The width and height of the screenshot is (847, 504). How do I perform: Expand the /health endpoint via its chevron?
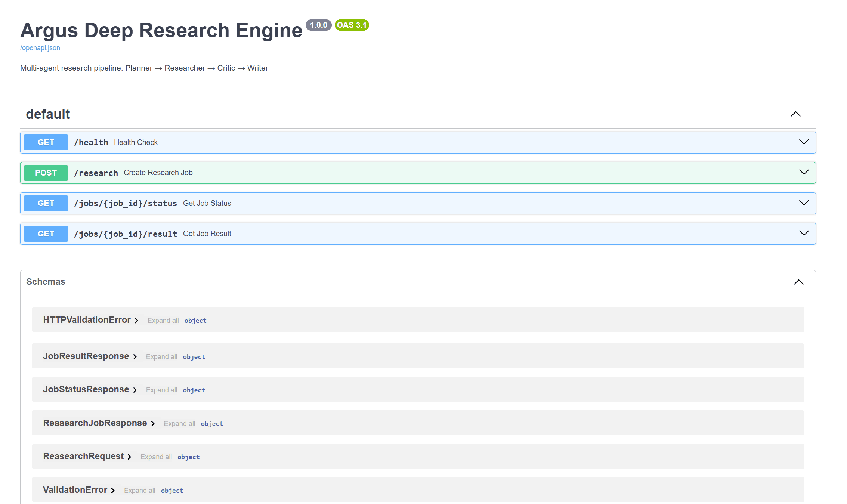(x=803, y=142)
